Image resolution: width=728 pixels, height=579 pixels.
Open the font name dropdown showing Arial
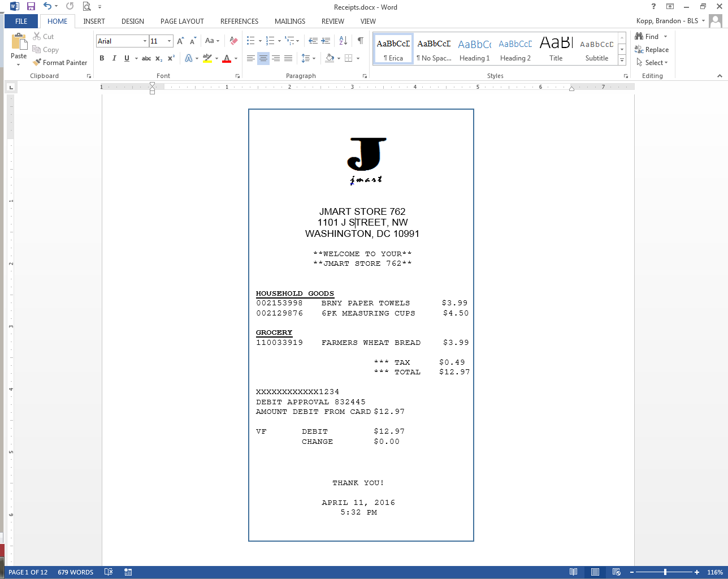click(145, 41)
